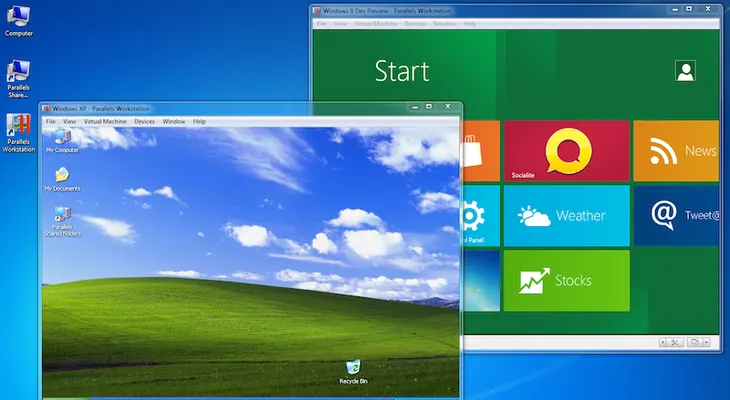Close the Windows XP Parallels window
730x400 pixels.
(447, 107)
